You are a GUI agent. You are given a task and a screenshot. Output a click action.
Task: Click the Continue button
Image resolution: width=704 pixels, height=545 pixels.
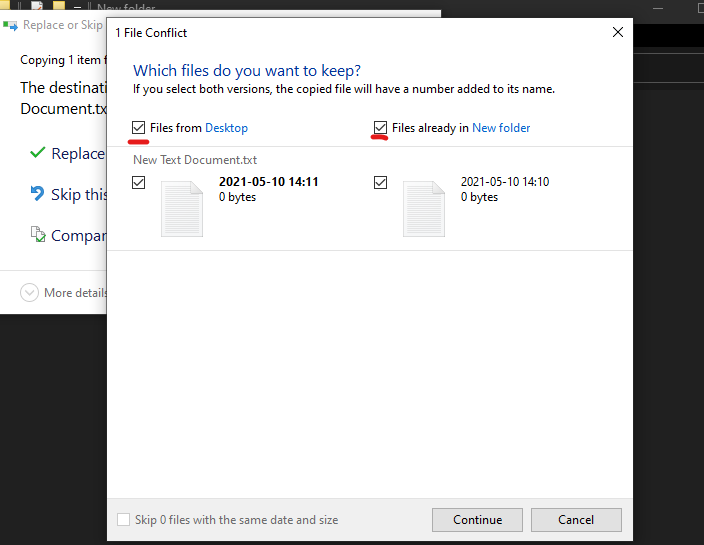point(477,520)
